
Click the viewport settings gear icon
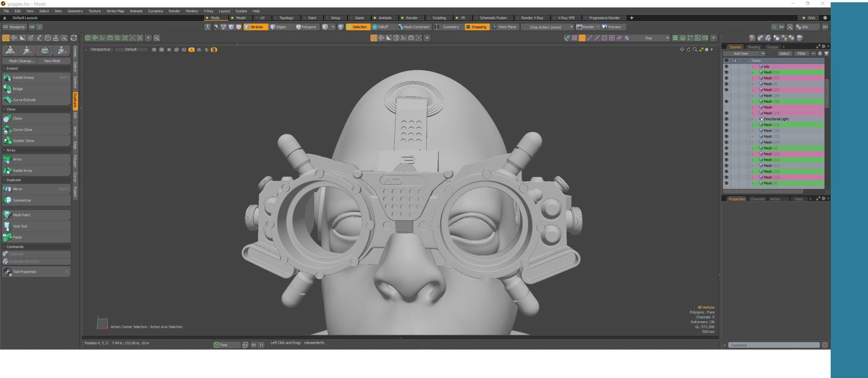coord(707,49)
